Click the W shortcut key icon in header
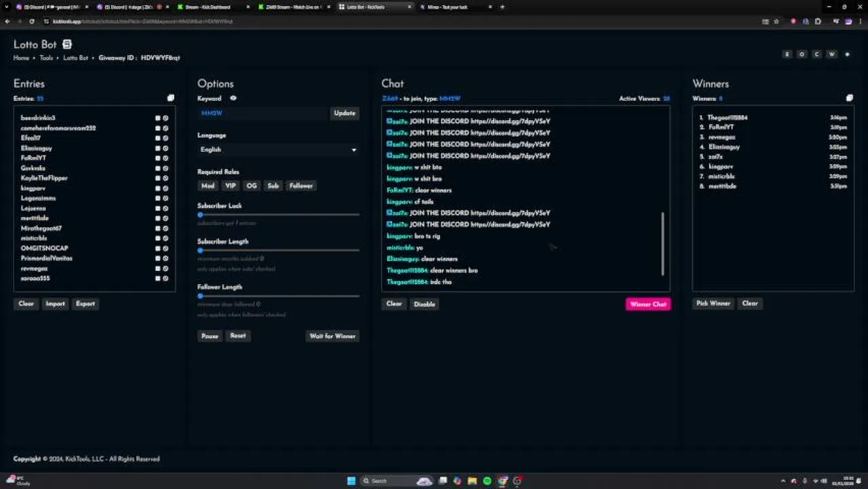 (831, 54)
